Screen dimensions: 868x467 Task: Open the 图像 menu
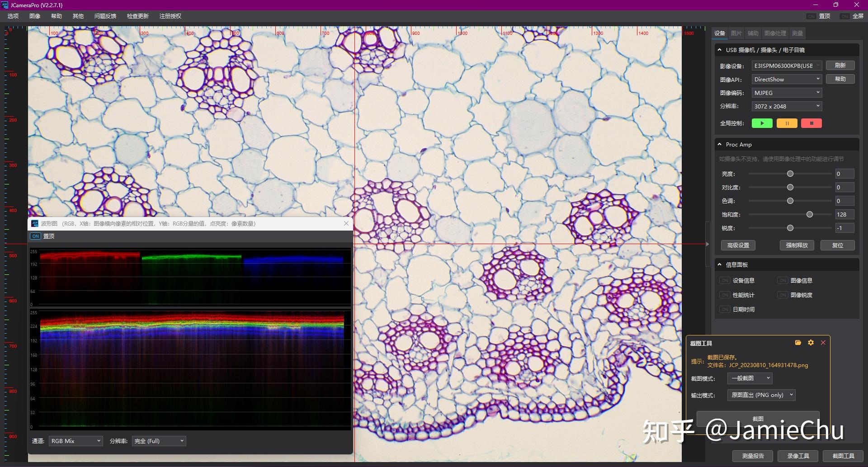tap(35, 16)
